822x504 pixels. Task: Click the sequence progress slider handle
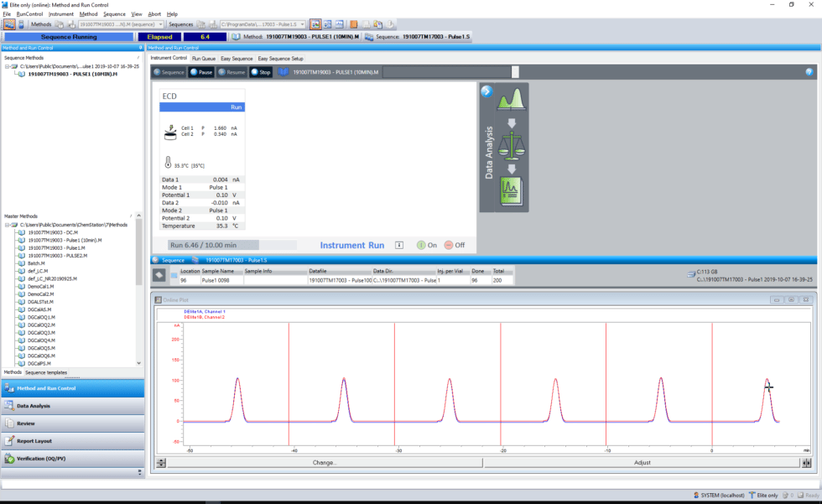click(515, 72)
